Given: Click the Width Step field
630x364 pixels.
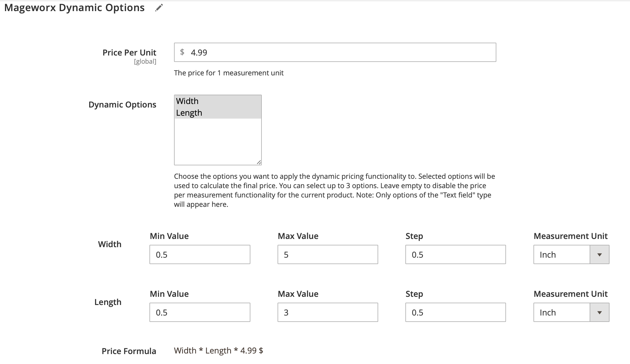Looking at the screenshot, I should 455,254.
